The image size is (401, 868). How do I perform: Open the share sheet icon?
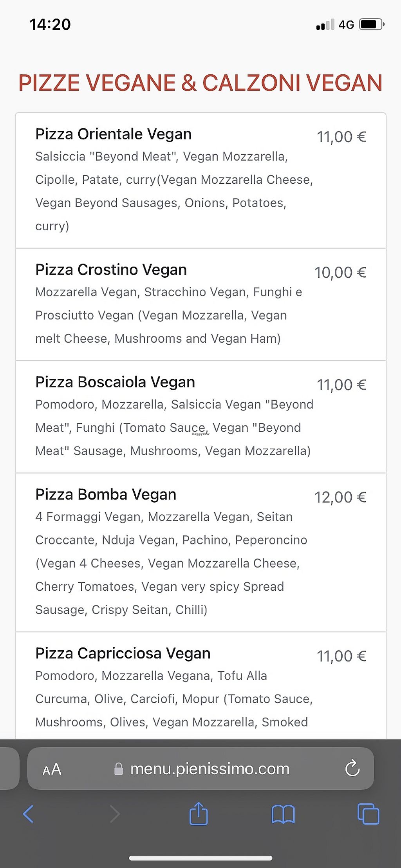coord(199,814)
